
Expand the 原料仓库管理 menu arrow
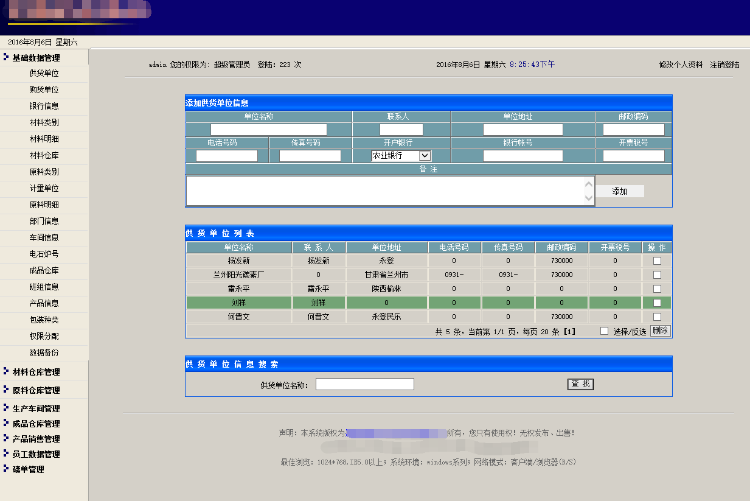click(6, 390)
